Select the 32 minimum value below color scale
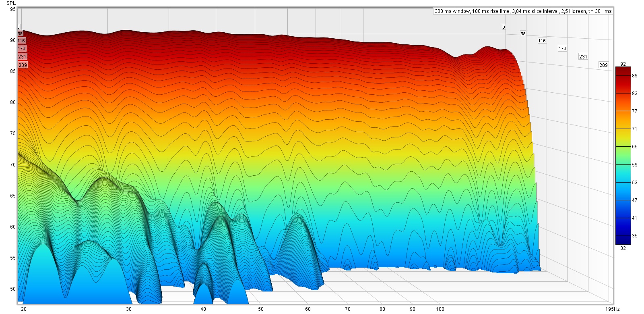This screenshot has height=314, width=644. point(623,248)
